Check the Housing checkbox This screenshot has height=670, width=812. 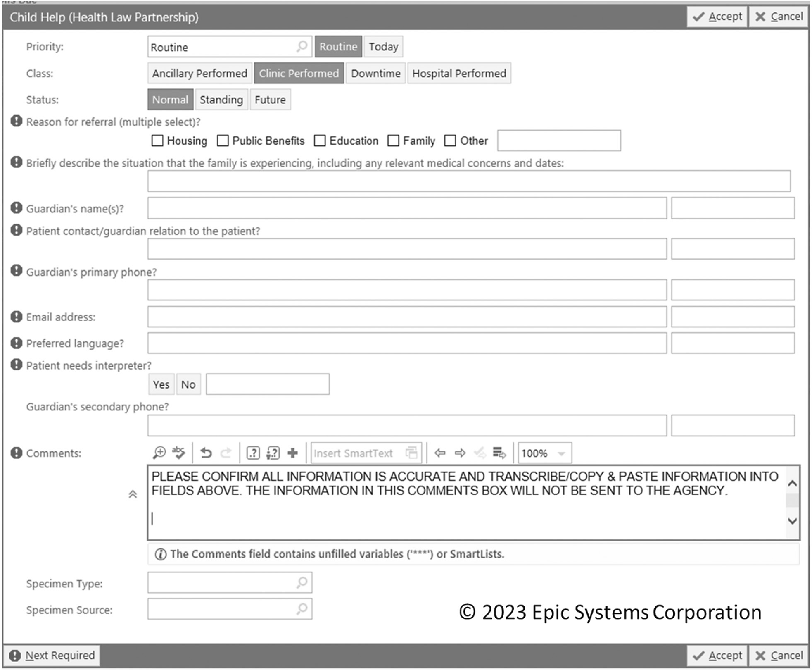(x=157, y=141)
